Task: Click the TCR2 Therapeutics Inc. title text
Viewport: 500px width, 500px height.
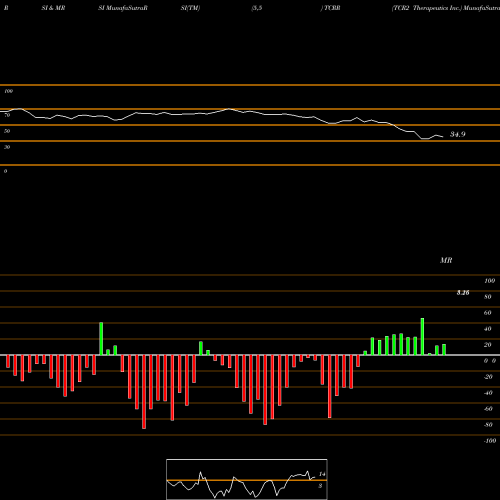Action: point(427,8)
